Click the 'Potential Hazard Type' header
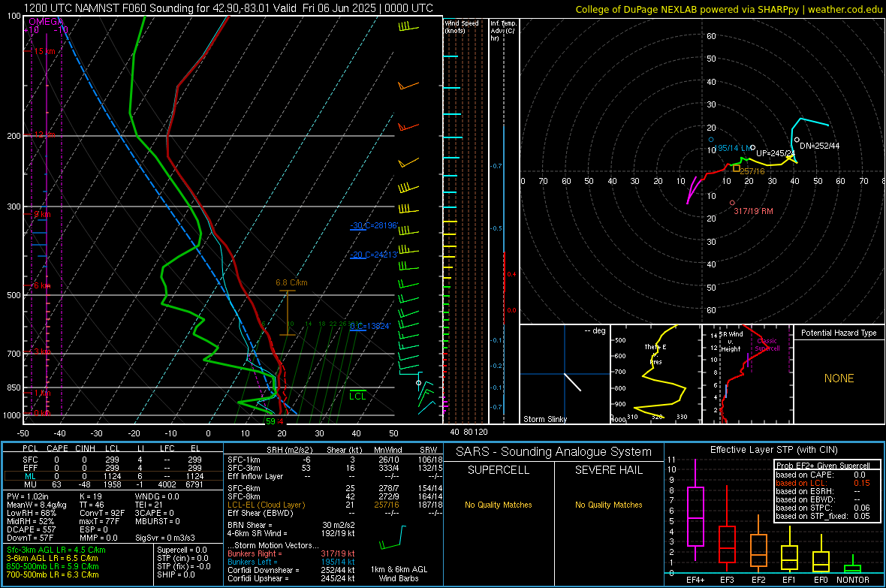This screenshot has height=588, width=886. point(839,333)
